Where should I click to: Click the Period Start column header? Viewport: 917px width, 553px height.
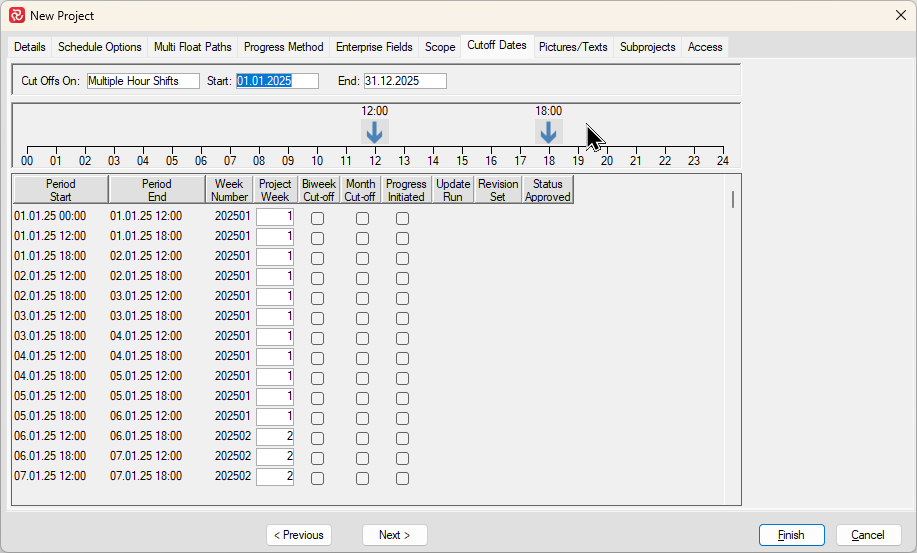tap(60, 190)
